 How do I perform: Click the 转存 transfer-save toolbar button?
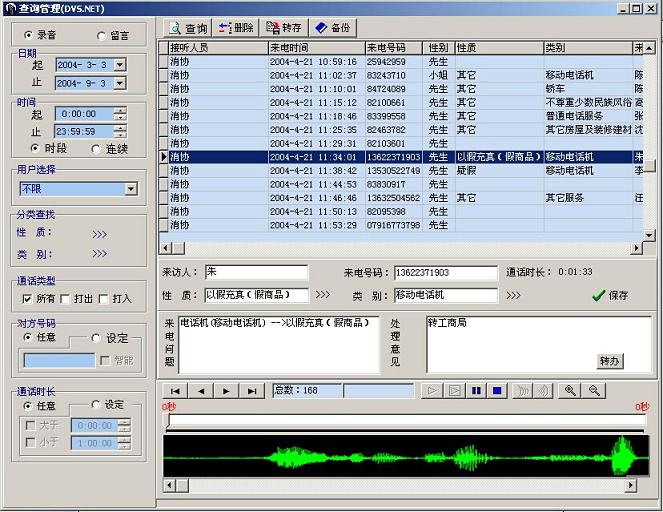[283, 28]
